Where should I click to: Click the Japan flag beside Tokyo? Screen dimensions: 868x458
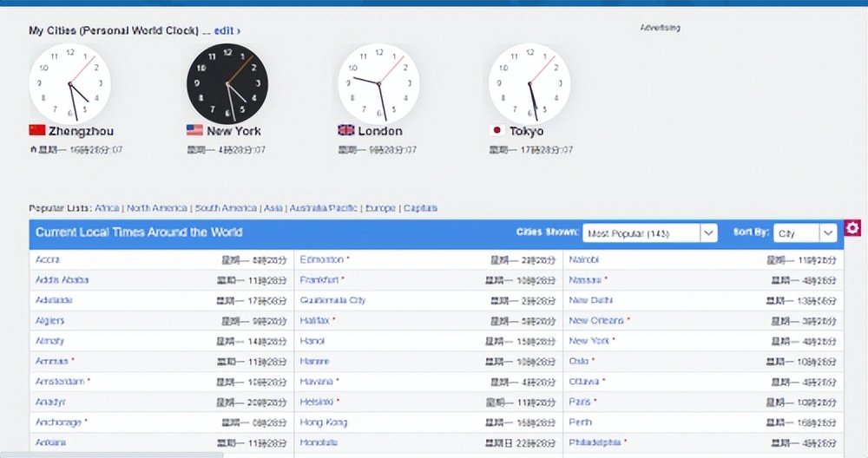tap(497, 130)
